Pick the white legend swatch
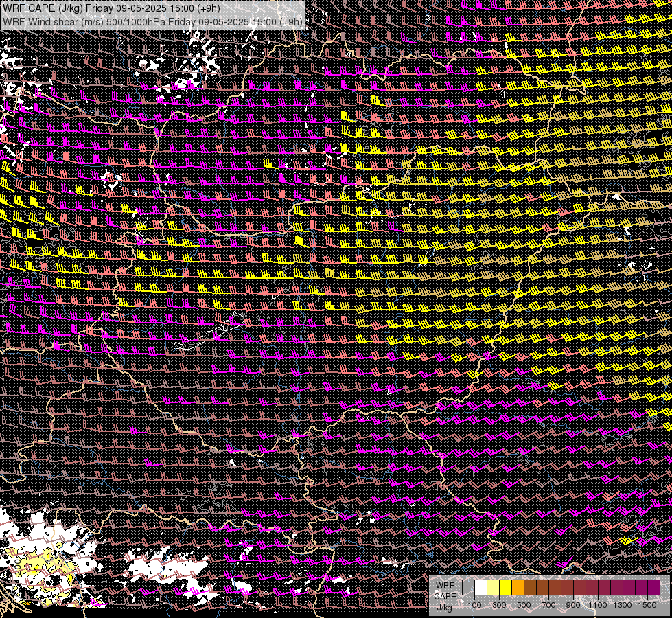This screenshot has width=672, height=618. [x=481, y=587]
